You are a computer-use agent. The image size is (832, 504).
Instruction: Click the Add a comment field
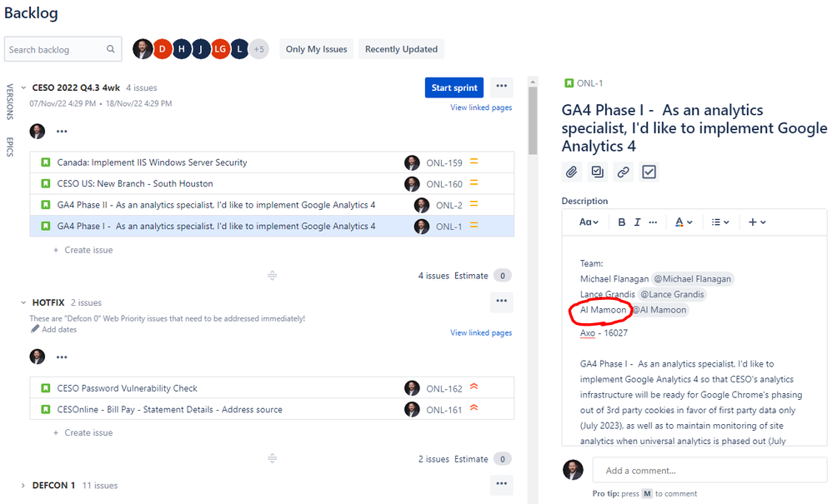click(x=710, y=470)
